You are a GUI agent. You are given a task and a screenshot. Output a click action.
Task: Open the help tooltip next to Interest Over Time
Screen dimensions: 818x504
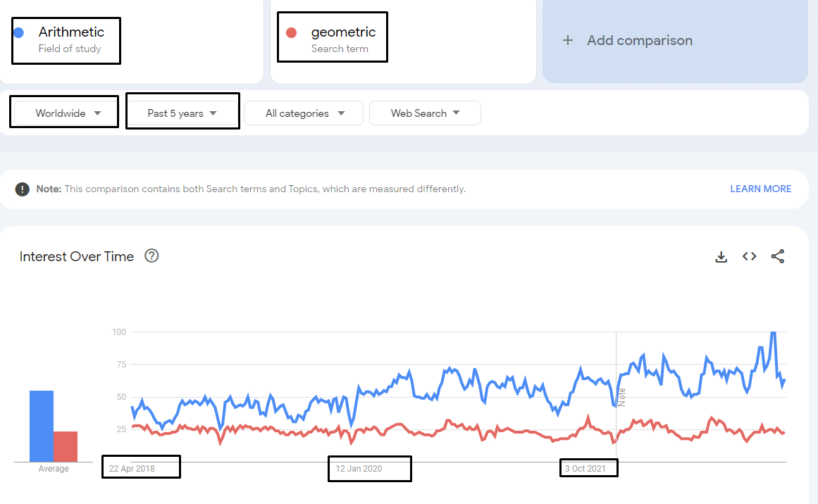[x=151, y=256]
